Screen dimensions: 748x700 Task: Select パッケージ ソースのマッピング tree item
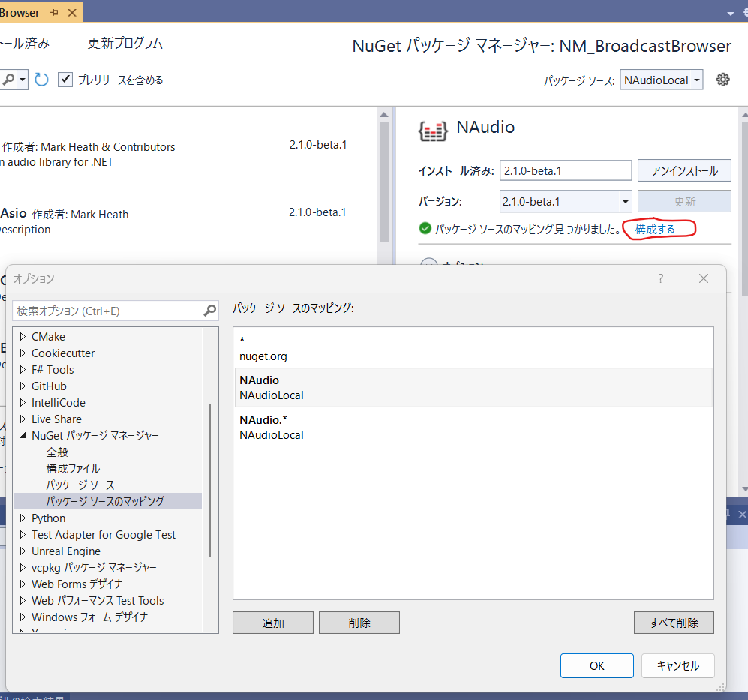(108, 501)
